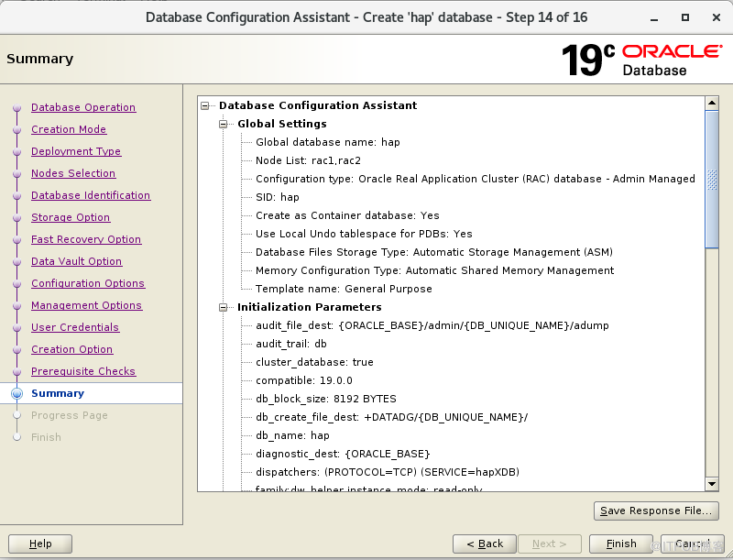
Task: Select diagnostic_dest parameter row
Action: tap(343, 454)
